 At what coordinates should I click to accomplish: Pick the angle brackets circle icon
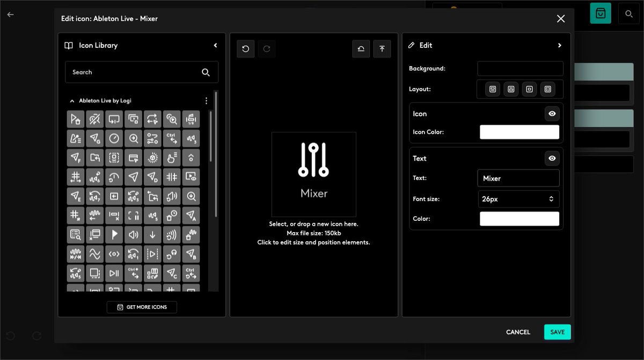point(114,254)
